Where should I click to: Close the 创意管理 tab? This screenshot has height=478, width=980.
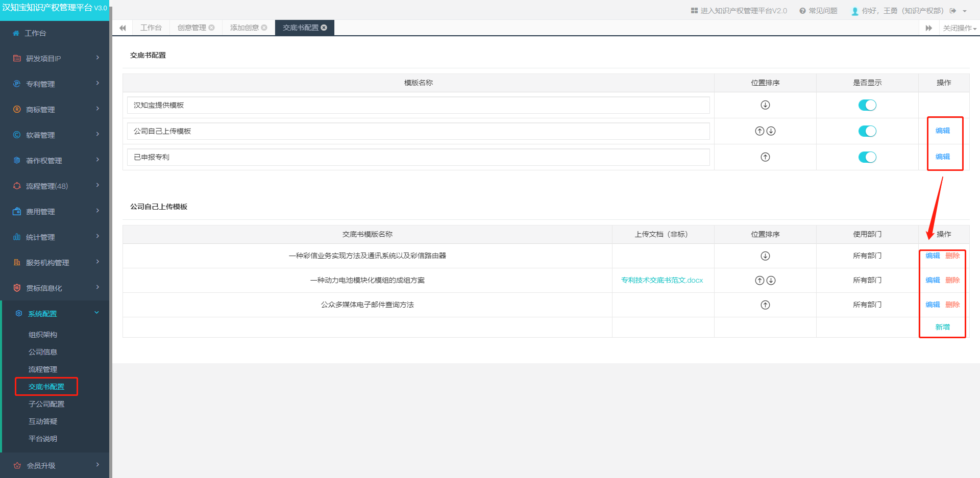pyautogui.click(x=211, y=28)
